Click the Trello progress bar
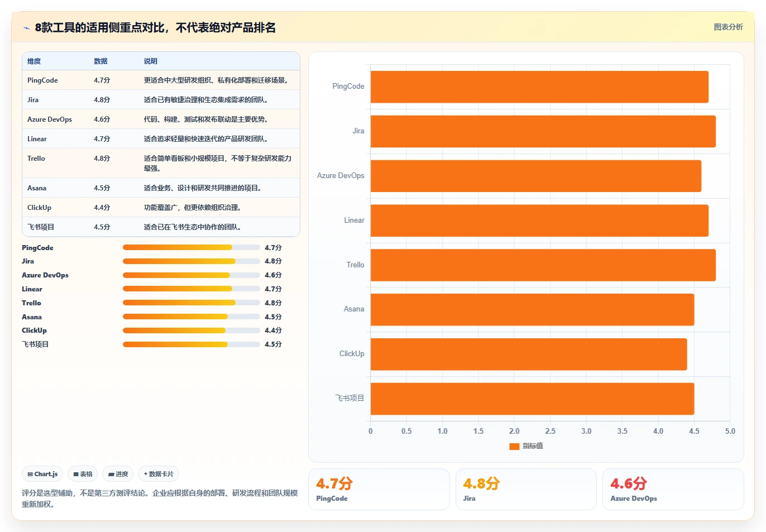Image resolution: width=766 pixels, height=532 pixels. (191, 303)
